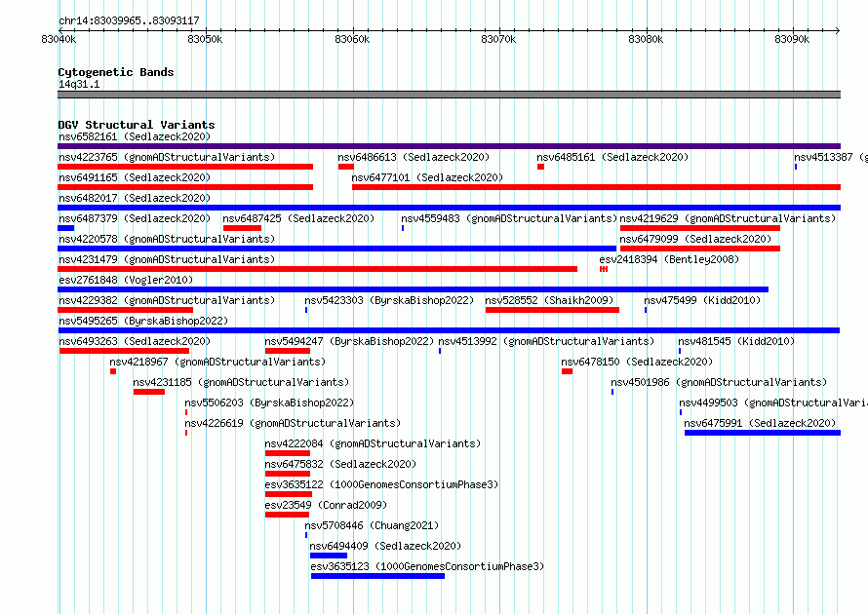Image resolution: width=868 pixels, height=614 pixels.
Task: Click the nsv4219629 gnomAD variant label
Action: (x=728, y=218)
